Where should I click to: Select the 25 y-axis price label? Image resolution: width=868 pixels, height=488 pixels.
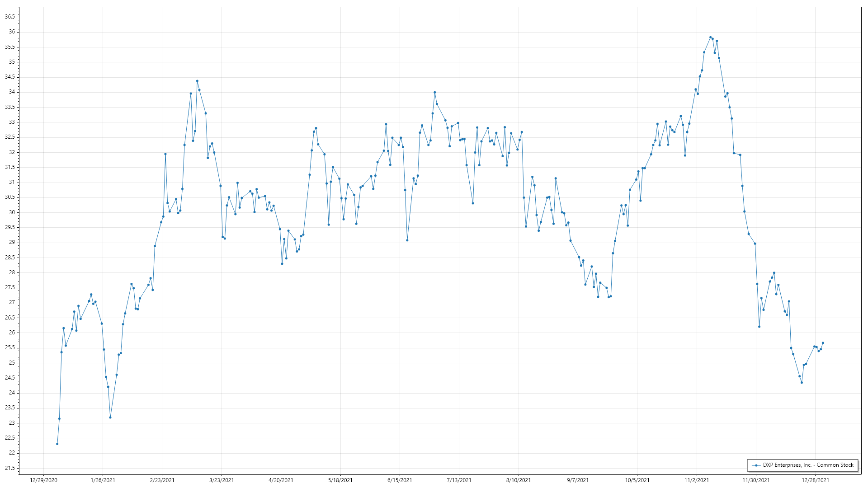pyautogui.click(x=12, y=363)
